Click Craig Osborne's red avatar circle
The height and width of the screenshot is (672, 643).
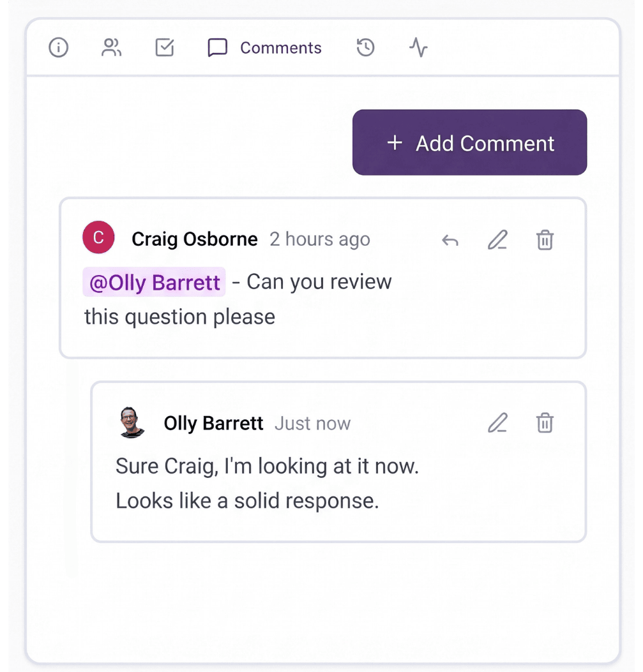pos(98,237)
